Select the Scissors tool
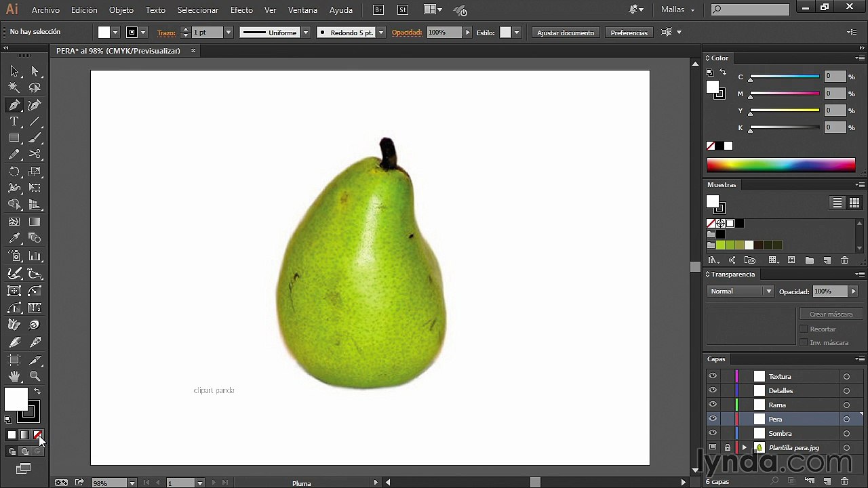Viewport: 868px width, 488px height. (x=35, y=155)
